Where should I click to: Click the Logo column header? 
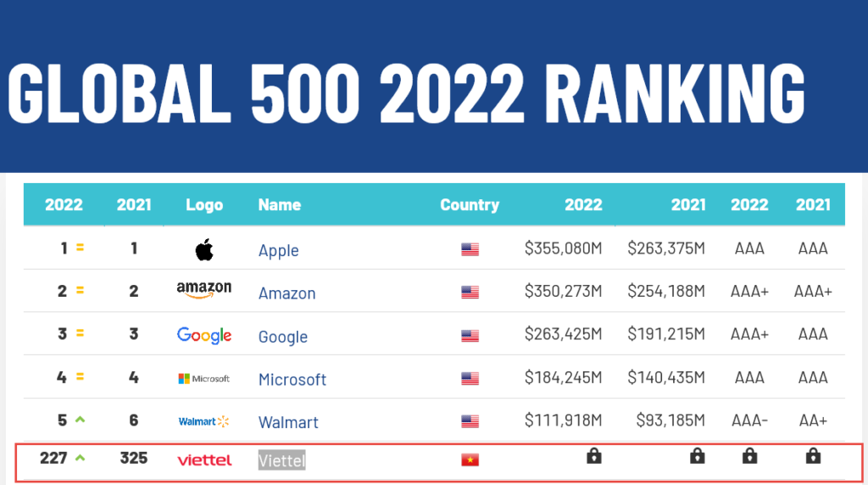[204, 204]
